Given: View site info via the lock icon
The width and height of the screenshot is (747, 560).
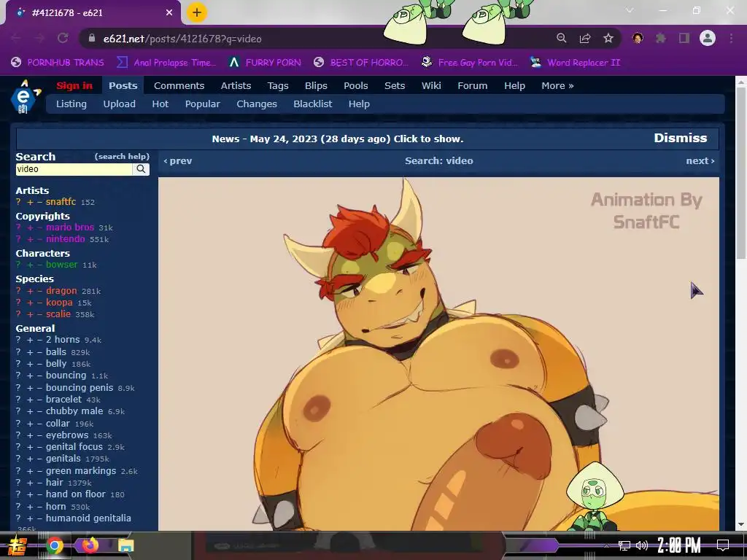Looking at the screenshot, I should point(92,39).
